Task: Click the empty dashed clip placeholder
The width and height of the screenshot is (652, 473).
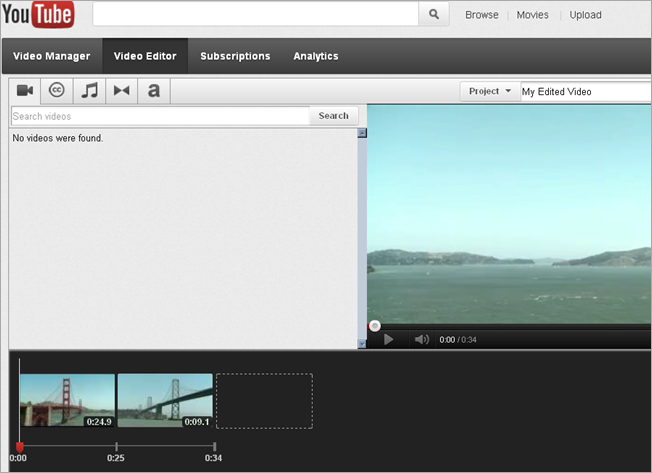Action: (x=264, y=401)
